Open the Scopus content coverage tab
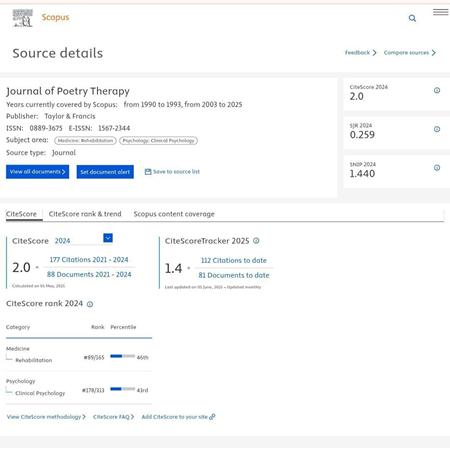 [174, 214]
